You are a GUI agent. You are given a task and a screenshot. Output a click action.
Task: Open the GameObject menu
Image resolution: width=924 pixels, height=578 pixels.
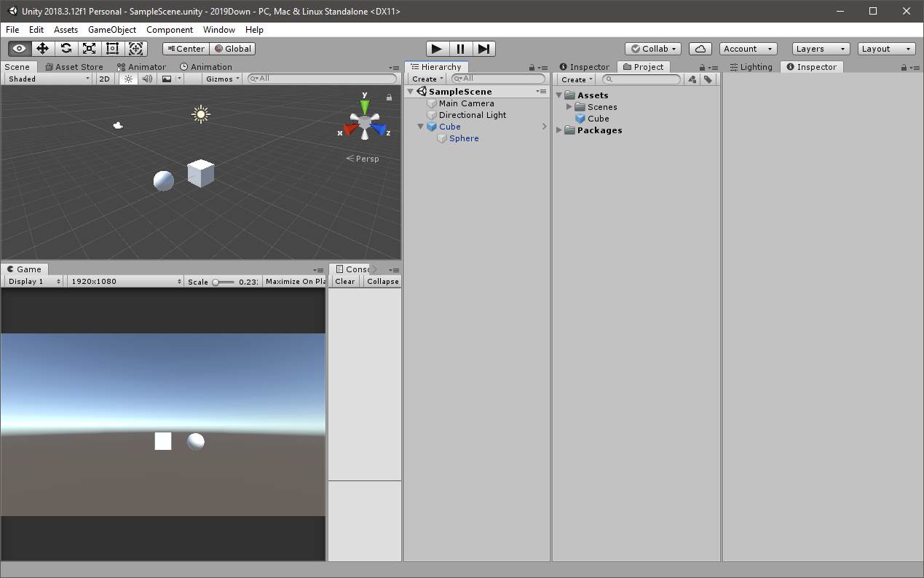click(112, 30)
